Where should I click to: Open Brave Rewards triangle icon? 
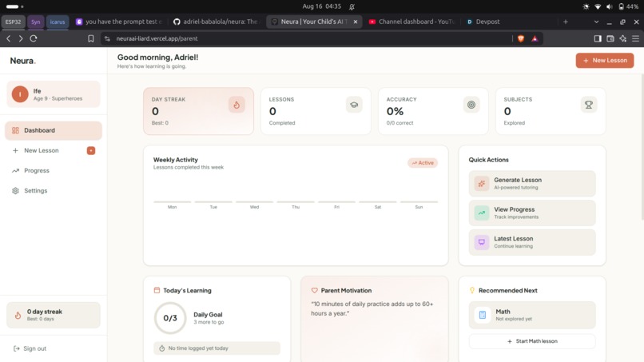pos(535,38)
